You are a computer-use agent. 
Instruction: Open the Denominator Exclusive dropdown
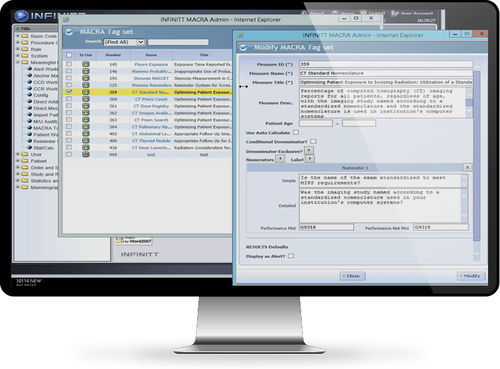click(x=309, y=150)
